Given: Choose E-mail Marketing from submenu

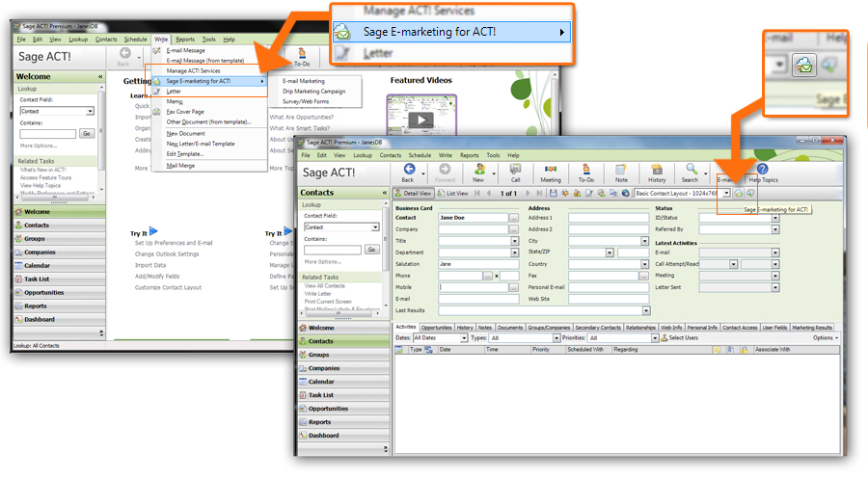Looking at the screenshot, I should pyautogui.click(x=304, y=81).
